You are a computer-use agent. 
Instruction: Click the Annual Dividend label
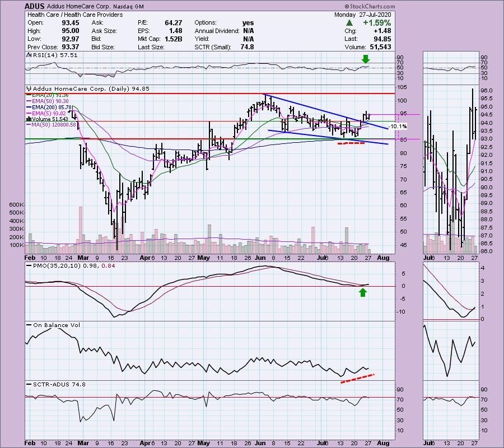pyautogui.click(x=217, y=31)
